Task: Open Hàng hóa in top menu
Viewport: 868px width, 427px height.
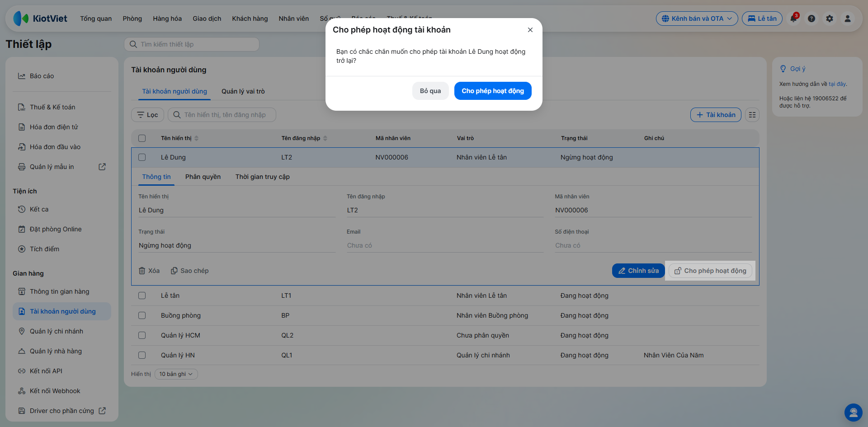Action: click(167, 19)
